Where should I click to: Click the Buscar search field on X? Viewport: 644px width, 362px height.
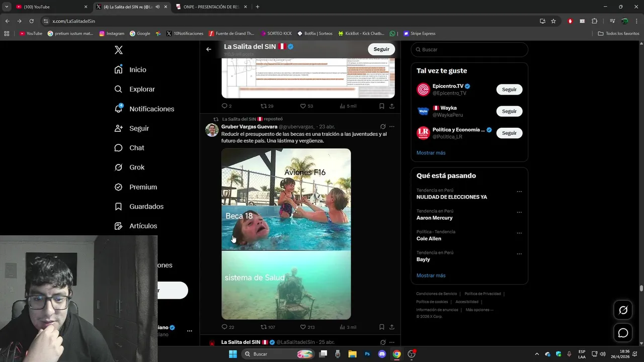(x=469, y=50)
